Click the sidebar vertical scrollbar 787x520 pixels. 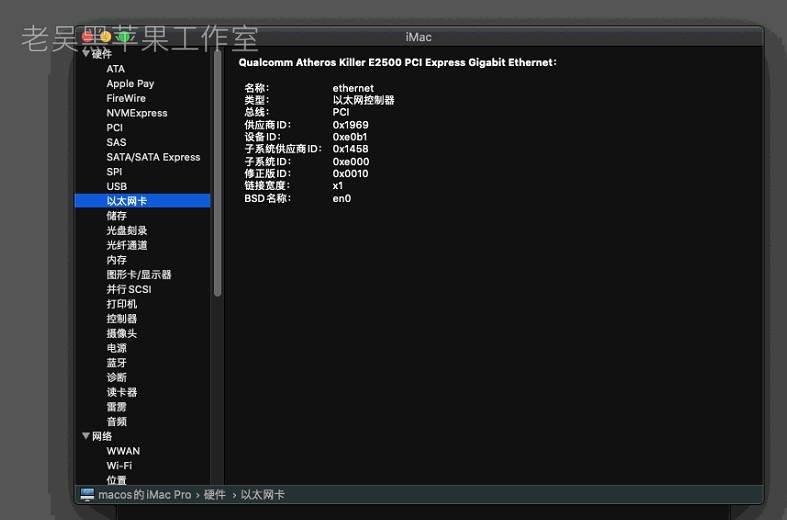click(217, 173)
